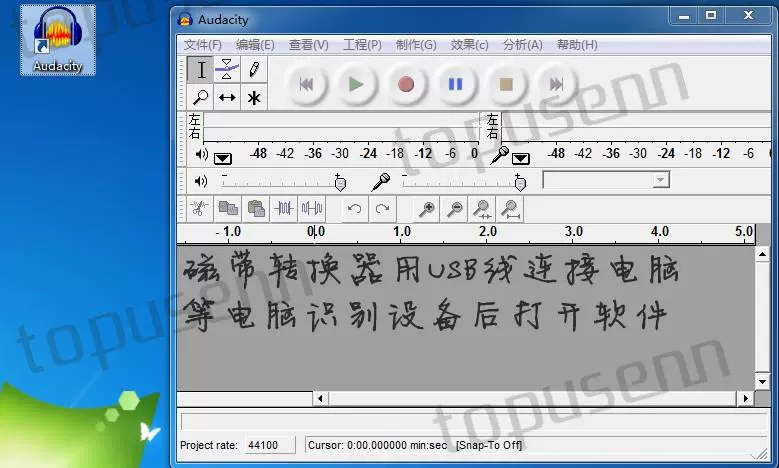The height and width of the screenshot is (468, 779).
Task: Select the Time Shift arrow tool
Action: tap(227, 97)
